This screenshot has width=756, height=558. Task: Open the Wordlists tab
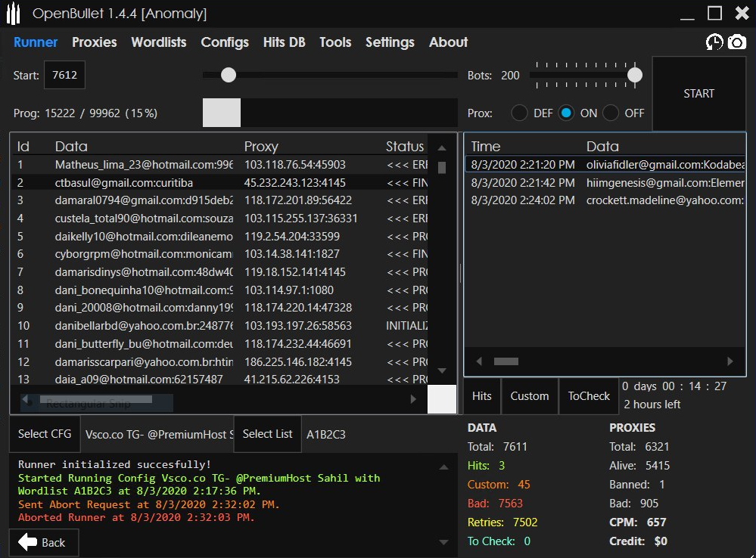159,42
